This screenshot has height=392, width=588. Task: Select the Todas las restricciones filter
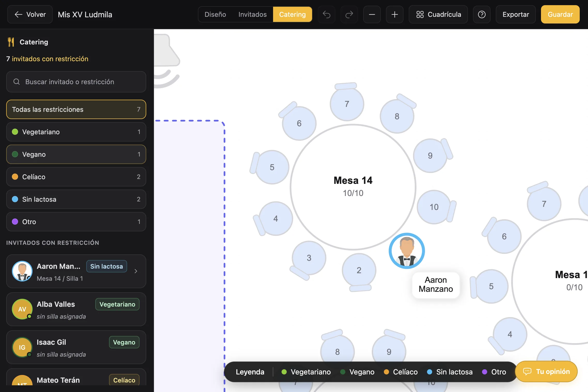click(x=76, y=109)
